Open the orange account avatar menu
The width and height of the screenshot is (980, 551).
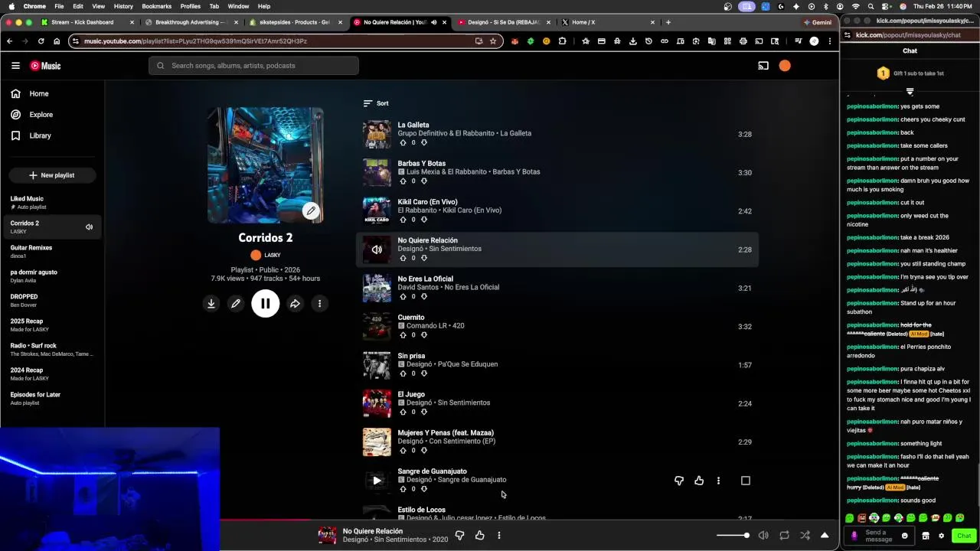tap(785, 66)
